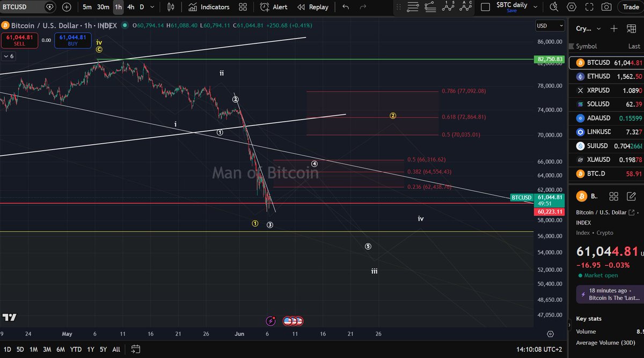Open go to date calendar icon
The width and height of the screenshot is (644, 358).
point(136,349)
